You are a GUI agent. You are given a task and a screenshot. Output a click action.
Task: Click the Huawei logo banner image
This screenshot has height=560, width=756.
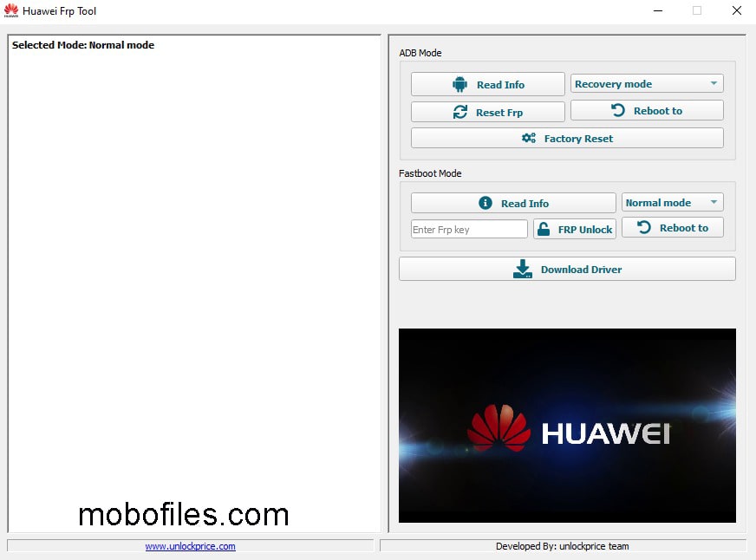tap(567, 426)
